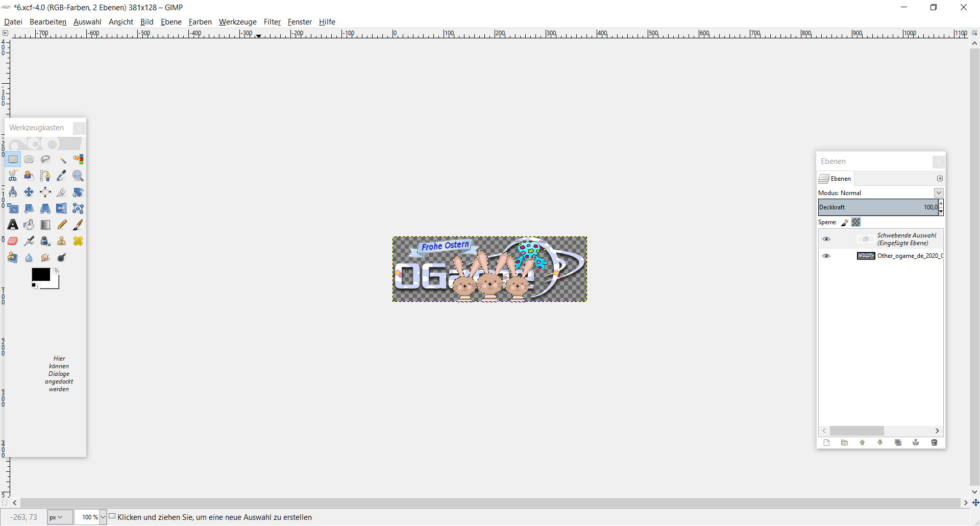Pick the Select by Color tool
Image resolution: width=980 pixels, height=526 pixels.
(78, 159)
